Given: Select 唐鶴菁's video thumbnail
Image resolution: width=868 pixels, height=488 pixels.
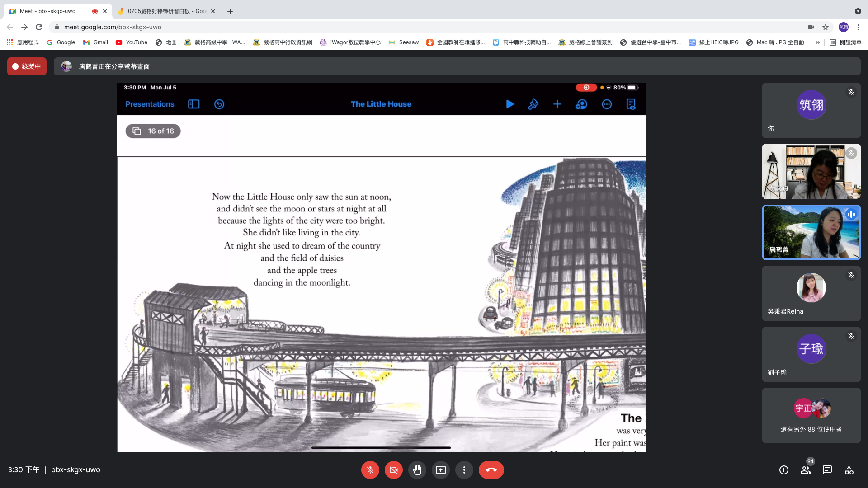Looking at the screenshot, I should (x=811, y=233).
